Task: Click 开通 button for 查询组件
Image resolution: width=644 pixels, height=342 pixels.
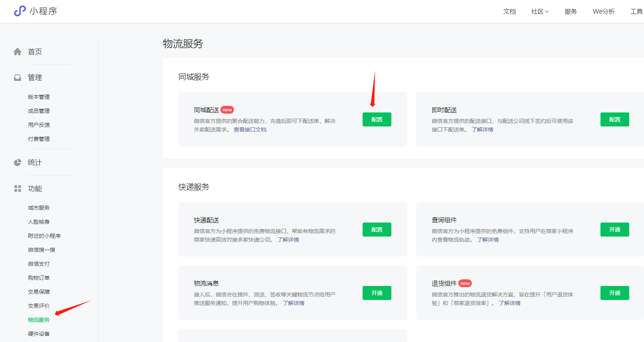Action: [x=615, y=230]
